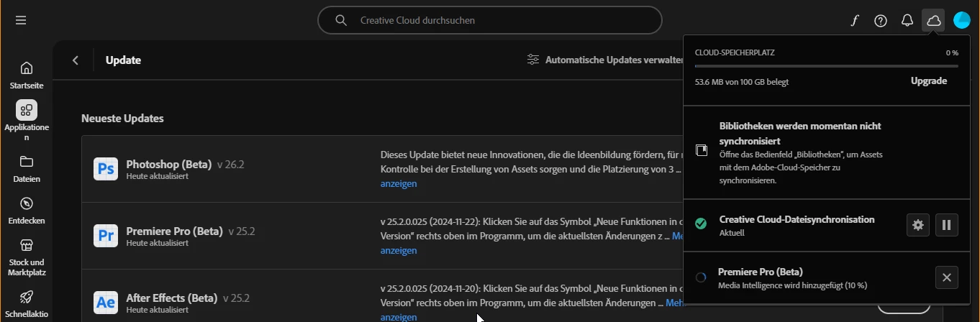Click 'Creative Cloud-Dateisynchronisation' label
The height and width of the screenshot is (322, 980).
(797, 219)
